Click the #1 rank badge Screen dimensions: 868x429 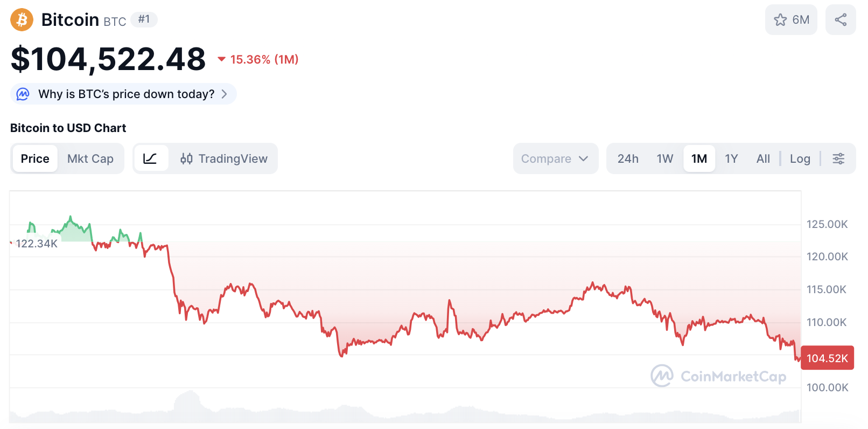tap(143, 18)
